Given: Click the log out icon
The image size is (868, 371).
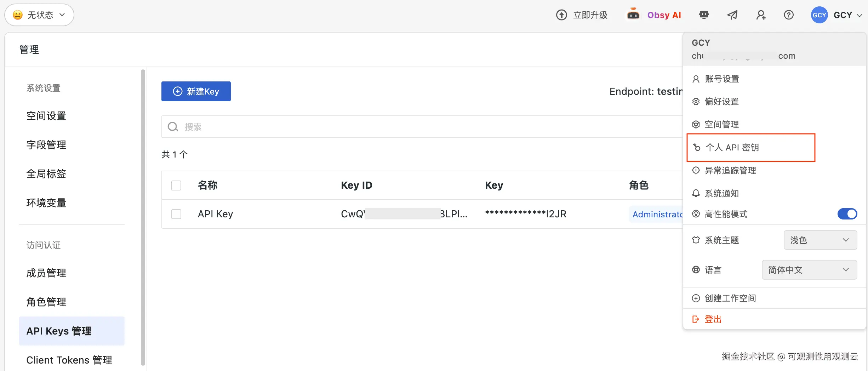Looking at the screenshot, I should [x=696, y=319].
